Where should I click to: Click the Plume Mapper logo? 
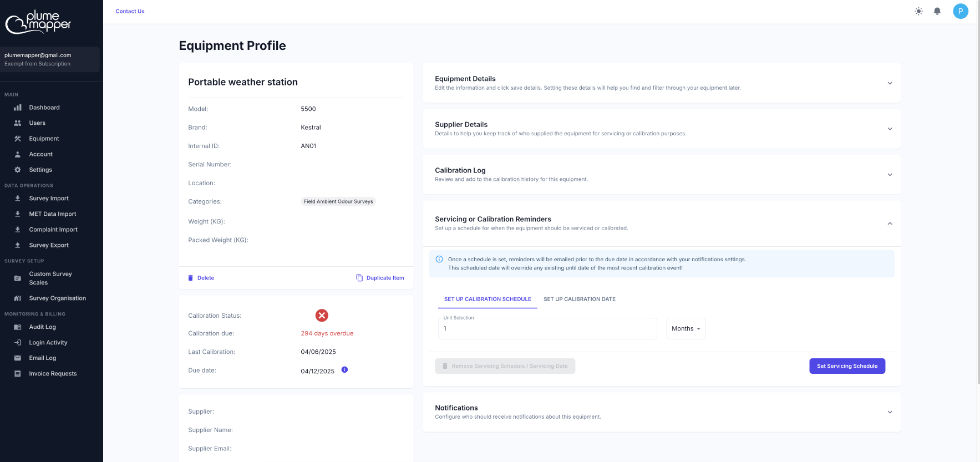[x=38, y=22]
